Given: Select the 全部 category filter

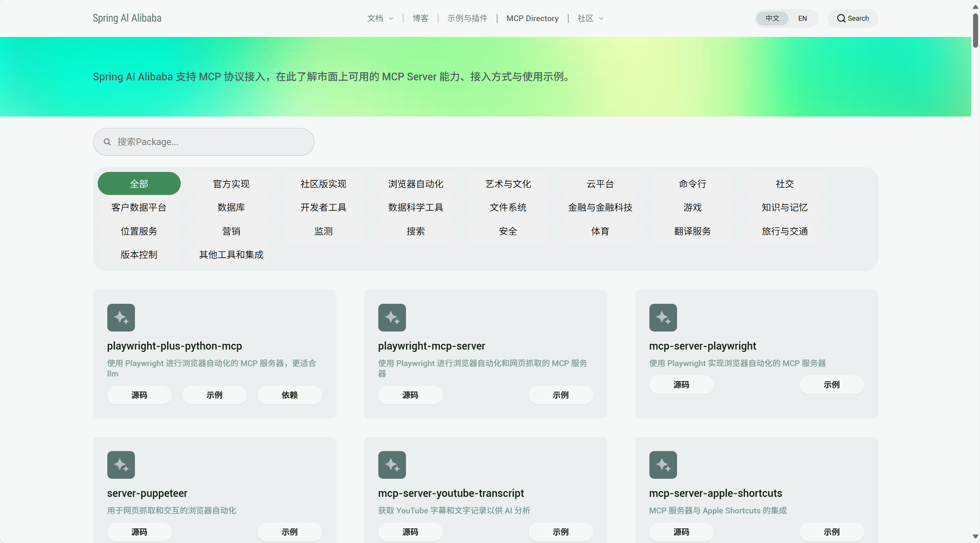Looking at the screenshot, I should (139, 184).
